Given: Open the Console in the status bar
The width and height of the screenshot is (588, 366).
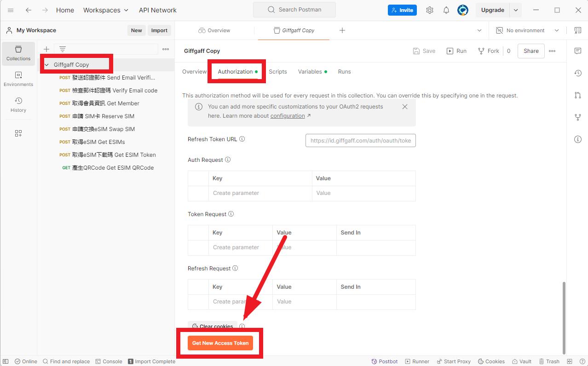Looking at the screenshot, I should pos(108,361).
